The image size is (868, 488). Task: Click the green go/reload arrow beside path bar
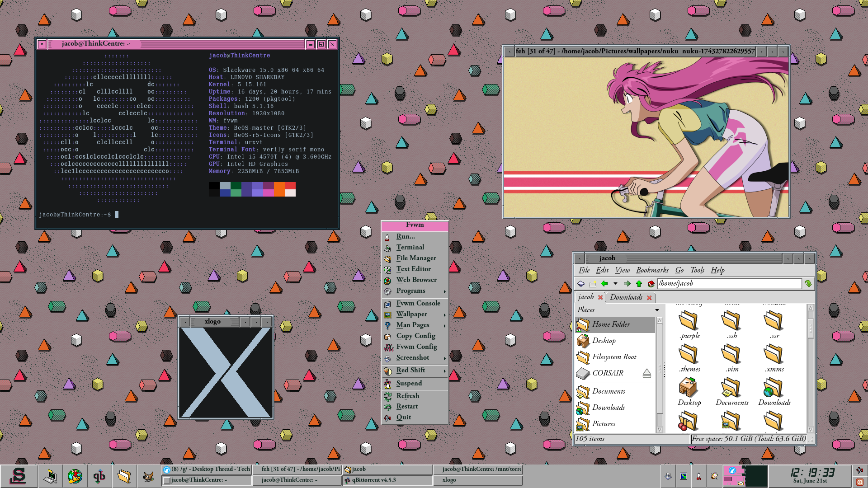(808, 284)
